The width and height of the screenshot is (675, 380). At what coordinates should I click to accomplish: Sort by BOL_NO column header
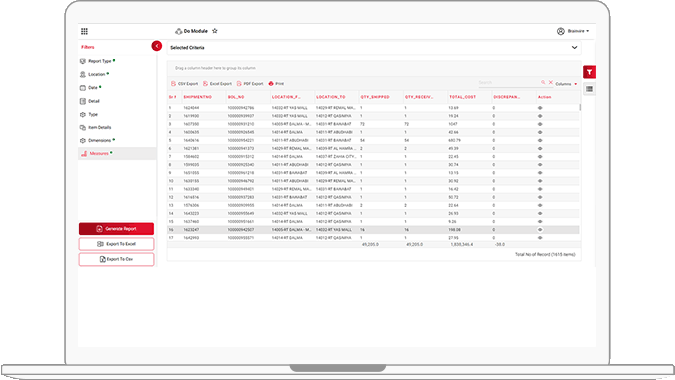(x=236, y=97)
